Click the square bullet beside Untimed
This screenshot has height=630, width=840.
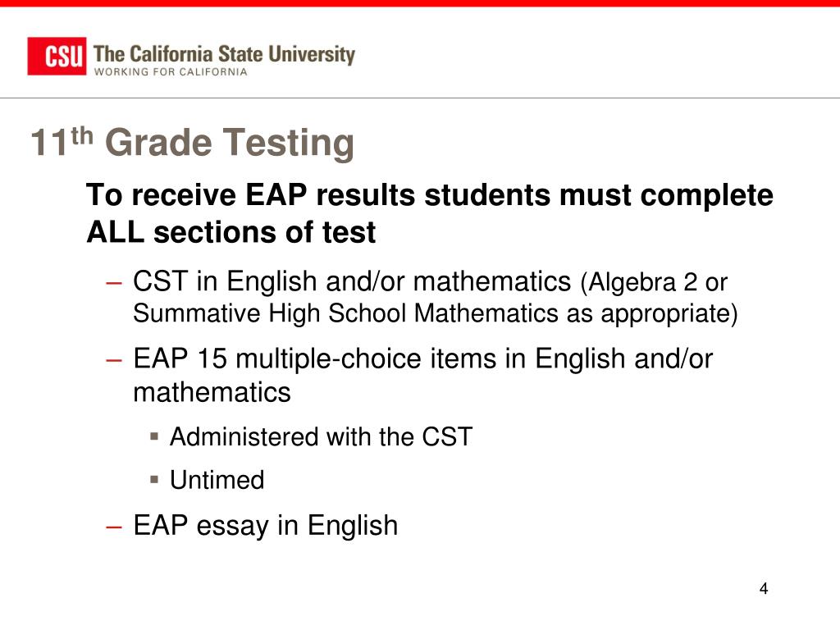coord(154,479)
